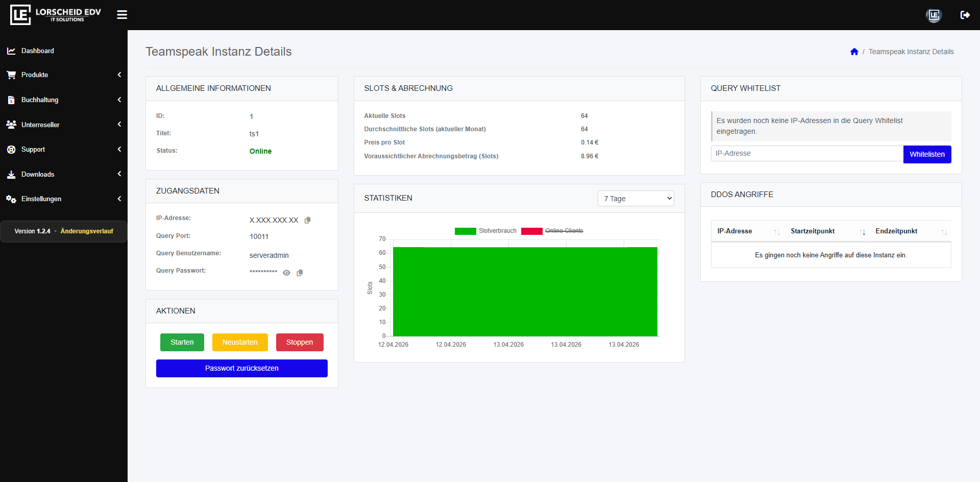This screenshot has height=482, width=980.
Task: Click the Durchschnittliche Slots value 64
Action: [x=584, y=129]
